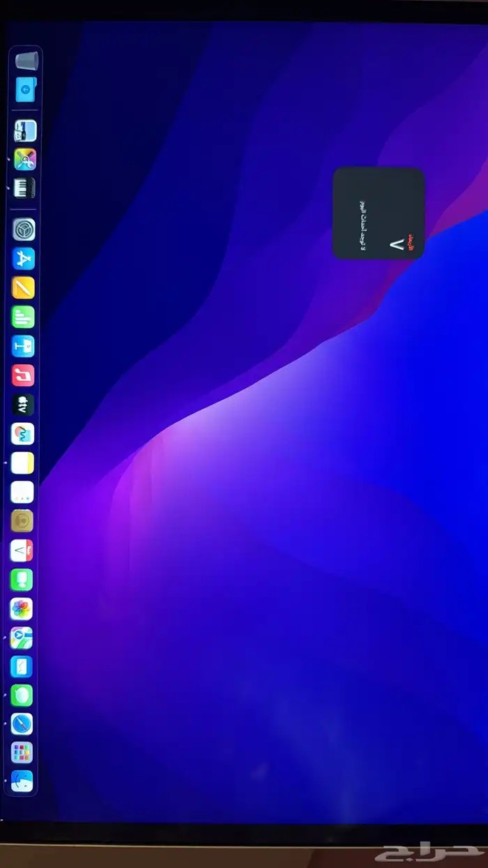
Task: Open the Notes app
Action: [x=22, y=463]
